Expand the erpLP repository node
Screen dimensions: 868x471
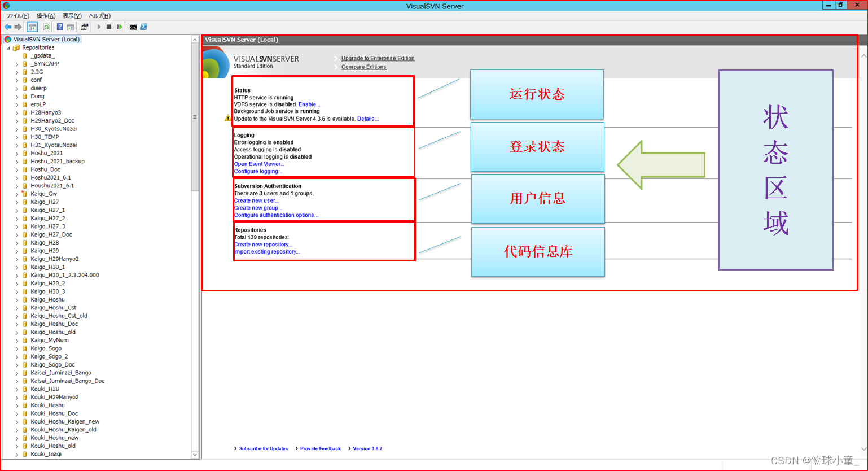coord(17,105)
